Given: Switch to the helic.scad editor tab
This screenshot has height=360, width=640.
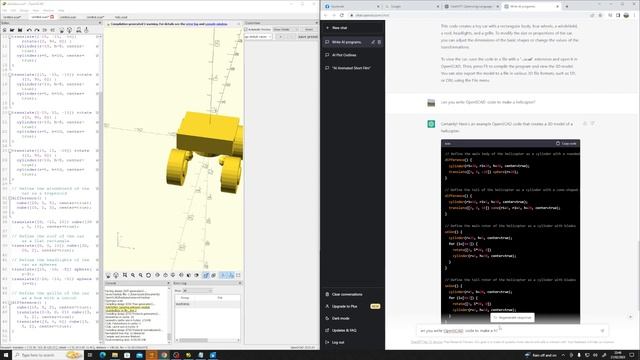Looking at the screenshot, I should (x=121, y=17).
